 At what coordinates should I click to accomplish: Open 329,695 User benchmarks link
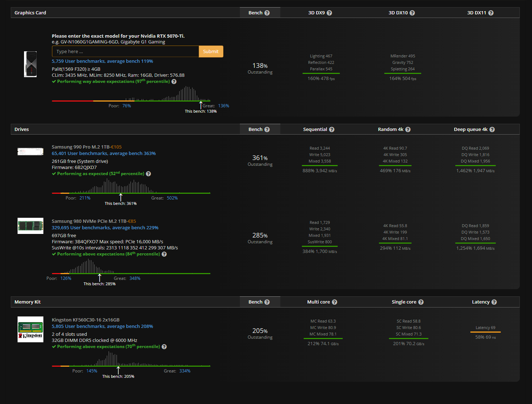click(x=105, y=228)
